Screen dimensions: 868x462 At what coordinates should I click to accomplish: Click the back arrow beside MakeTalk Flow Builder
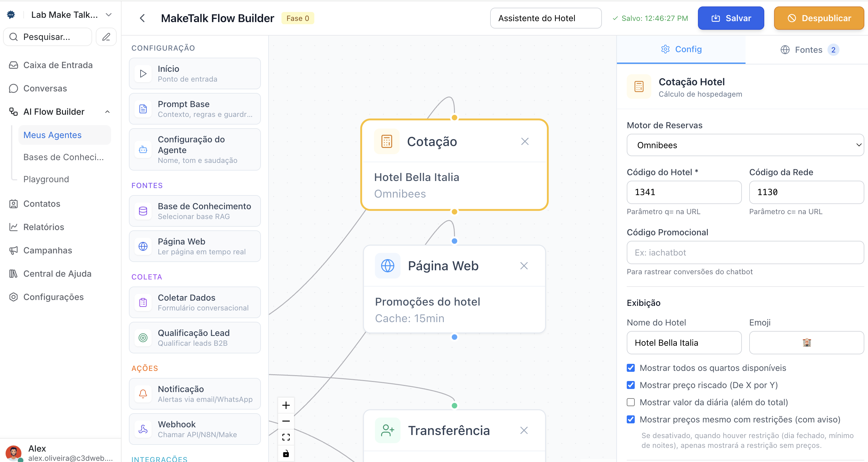click(x=142, y=18)
